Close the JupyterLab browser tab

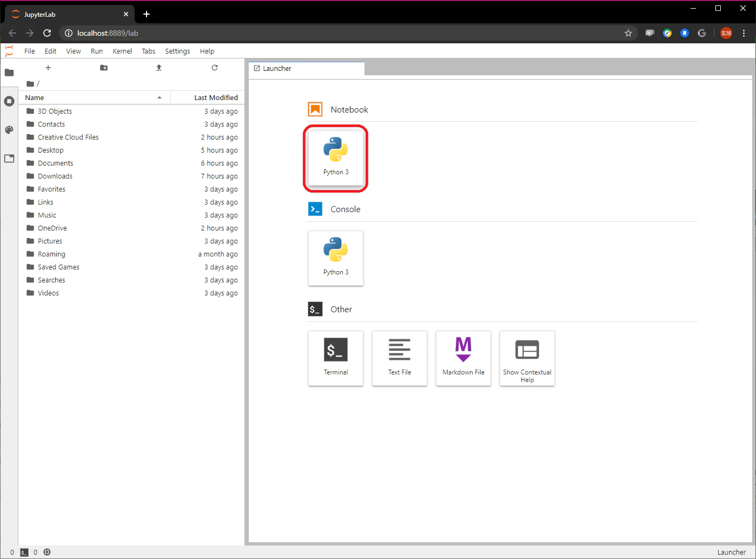[126, 14]
